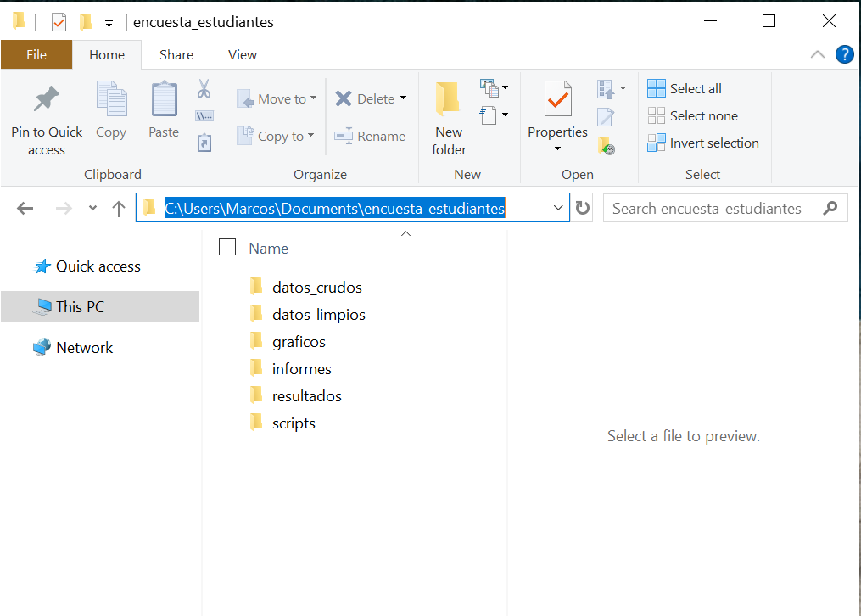Viewport: 861px width, 616px height.
Task: Expand the Open button dropdown arrow
Action: [x=623, y=88]
